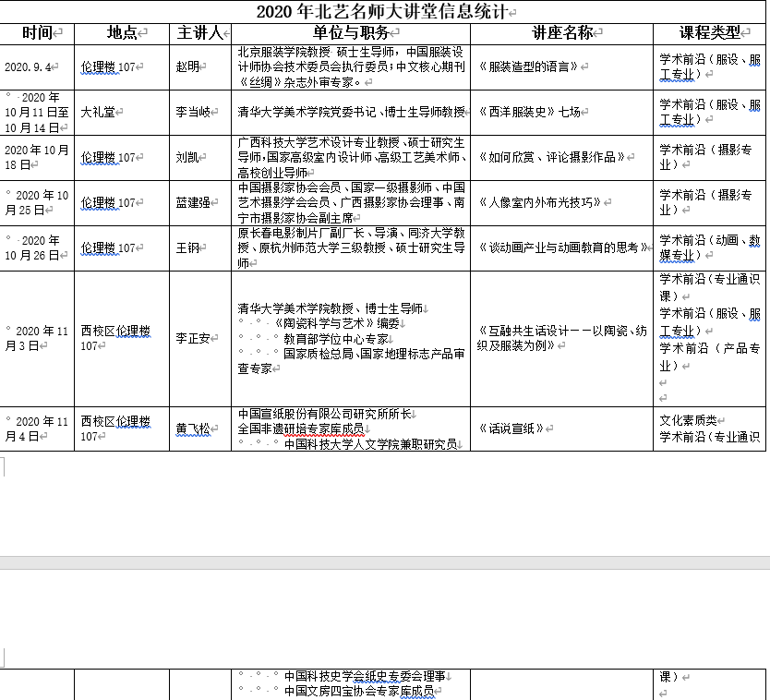The height and width of the screenshot is (700, 770).
Task: Click the '课程类型' column header
Action: coord(710,33)
